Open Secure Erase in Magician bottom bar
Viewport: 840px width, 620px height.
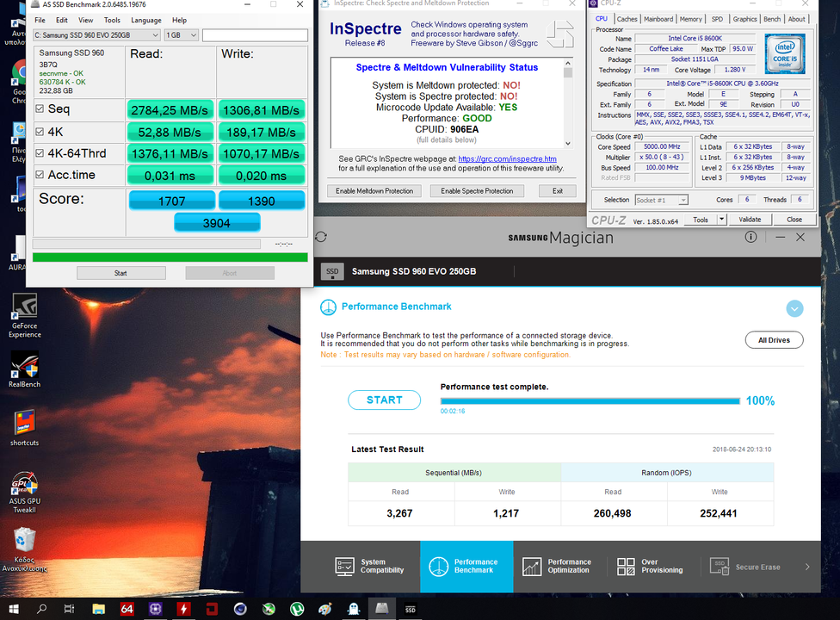[745, 567]
